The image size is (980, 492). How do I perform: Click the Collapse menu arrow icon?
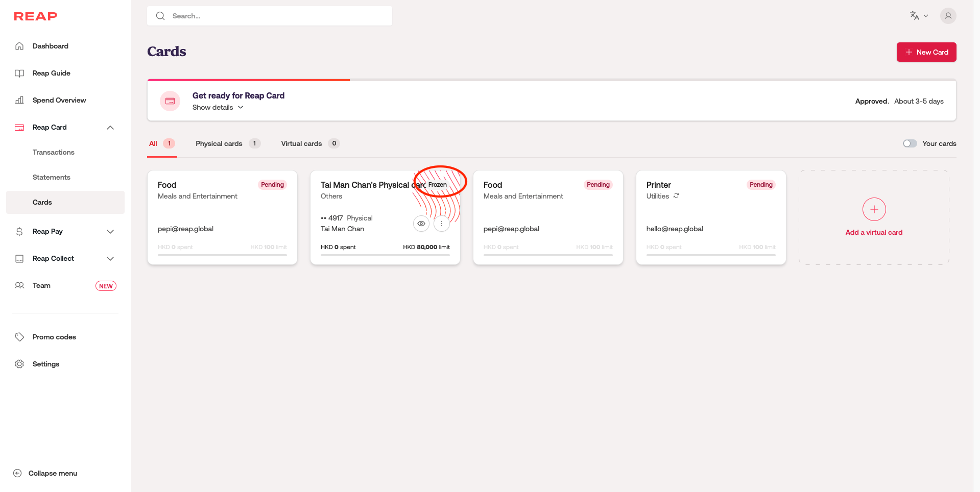(x=17, y=473)
